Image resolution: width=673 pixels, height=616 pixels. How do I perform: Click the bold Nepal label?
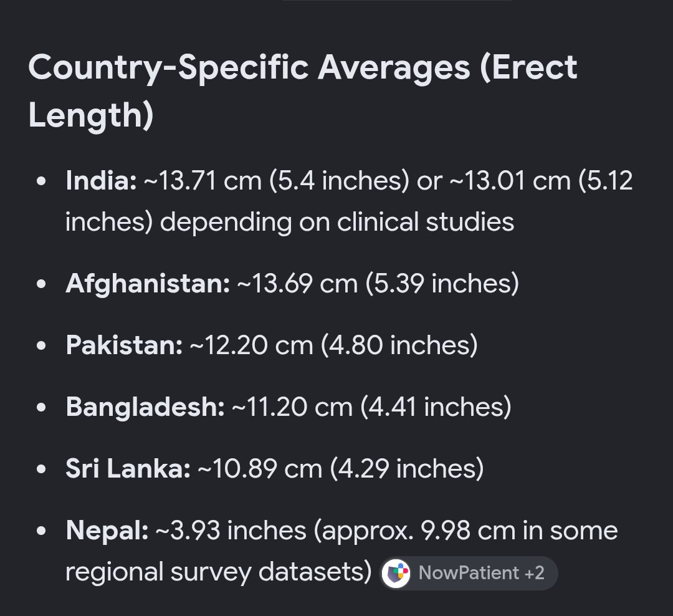point(107,530)
